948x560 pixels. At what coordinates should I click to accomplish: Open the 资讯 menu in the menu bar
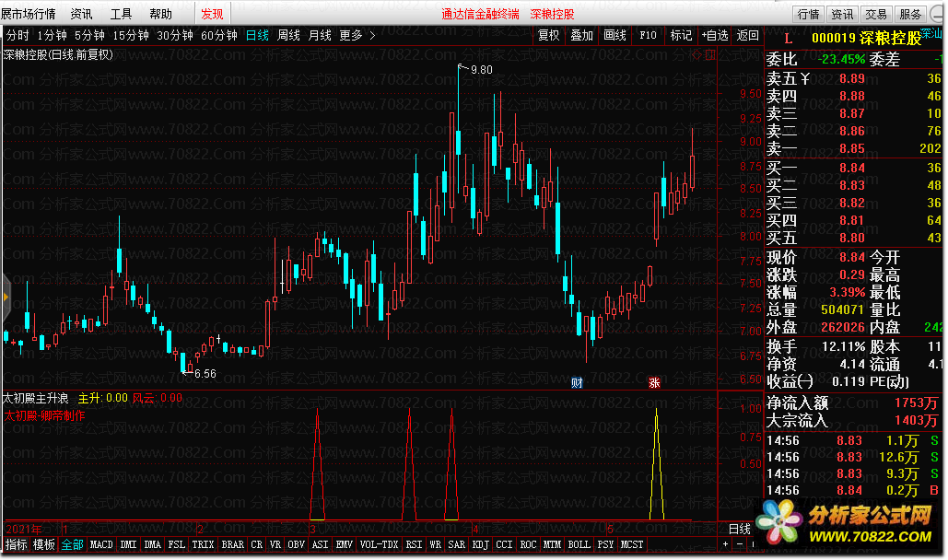(81, 14)
